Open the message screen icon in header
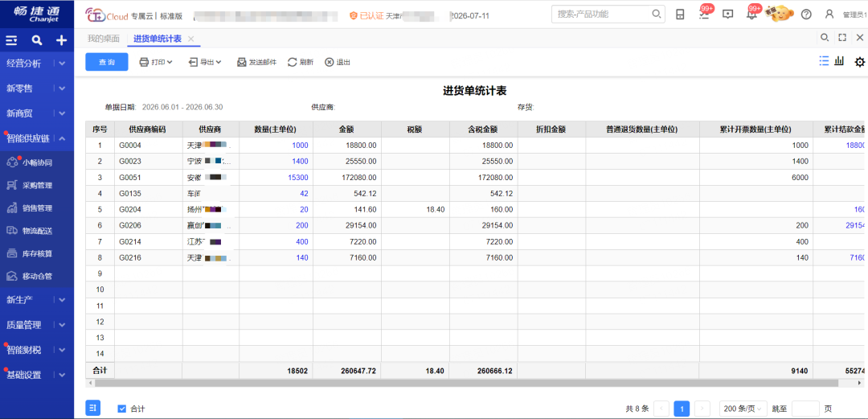 pos(728,14)
